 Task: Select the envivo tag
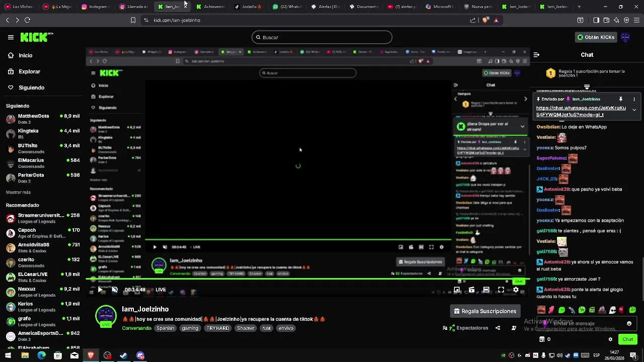[286, 328]
